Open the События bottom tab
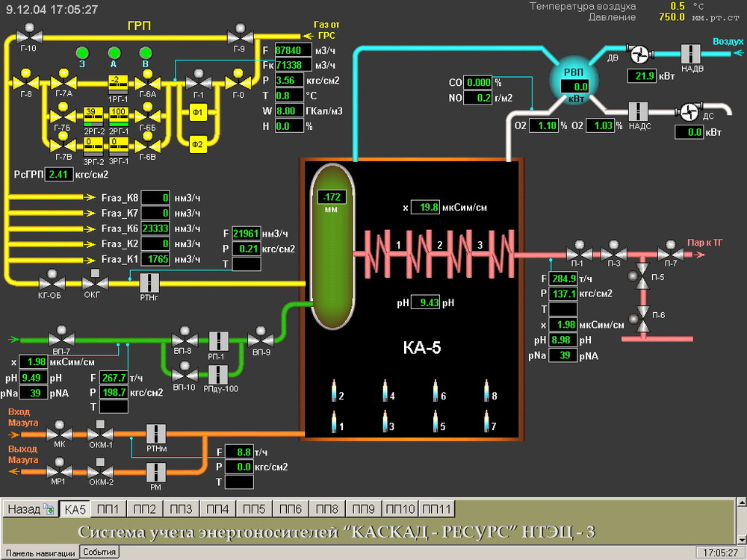Viewport: 747px width, 560px height. coord(99,552)
